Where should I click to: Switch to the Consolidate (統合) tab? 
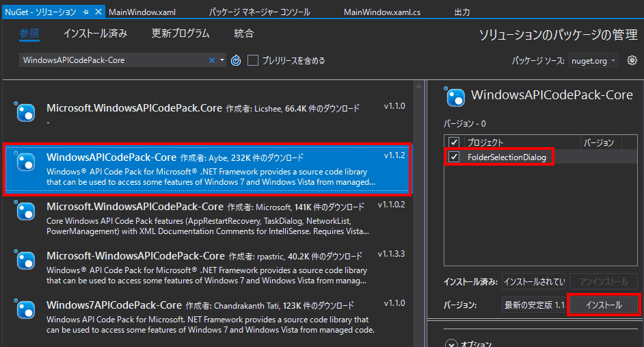244,34
